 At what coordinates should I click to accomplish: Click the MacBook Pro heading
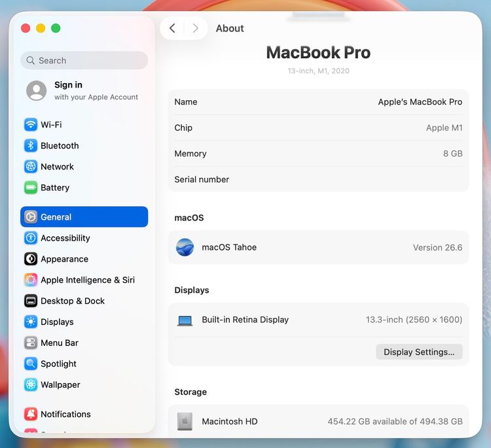tap(318, 52)
